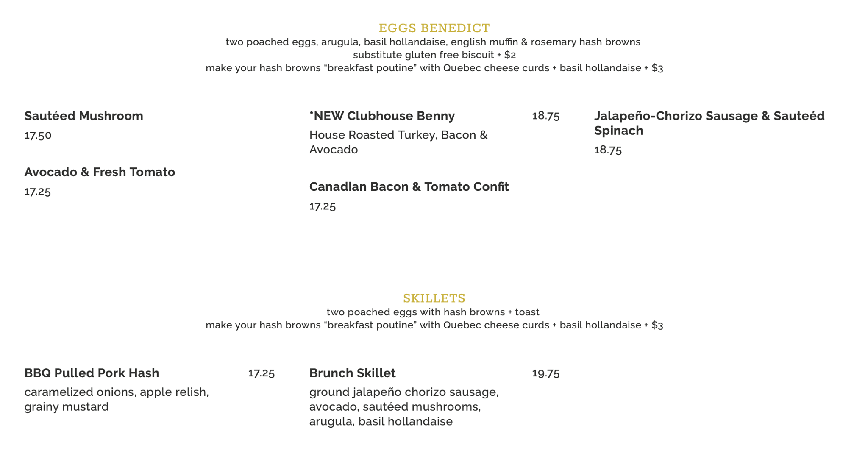868x459 pixels.
Task: Click the caramelized onions, apple relish description
Action: (x=116, y=399)
